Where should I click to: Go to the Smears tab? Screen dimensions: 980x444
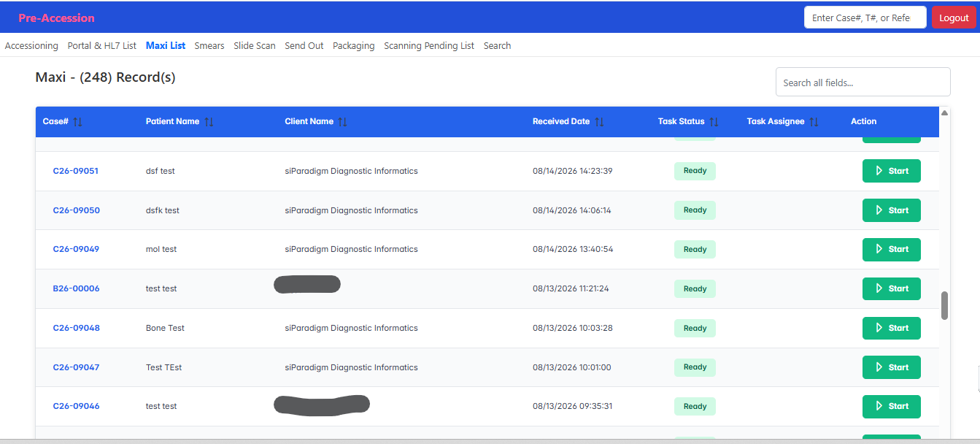click(209, 45)
